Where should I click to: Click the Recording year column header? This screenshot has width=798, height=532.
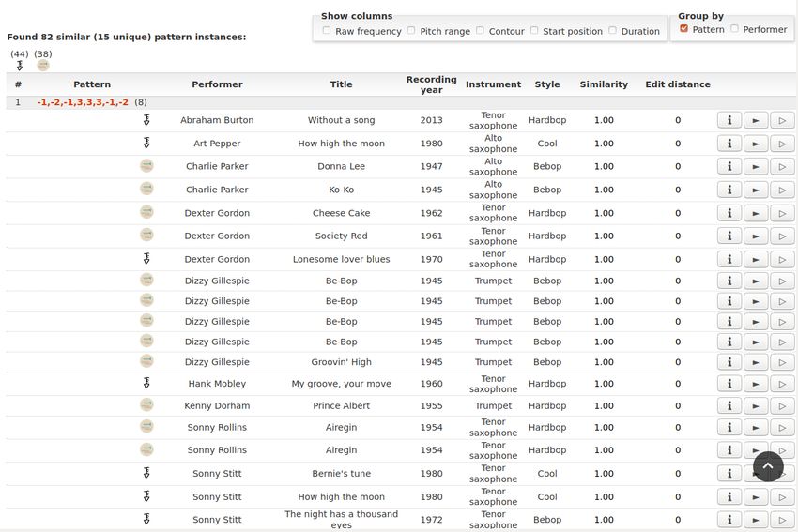pyautogui.click(x=431, y=84)
